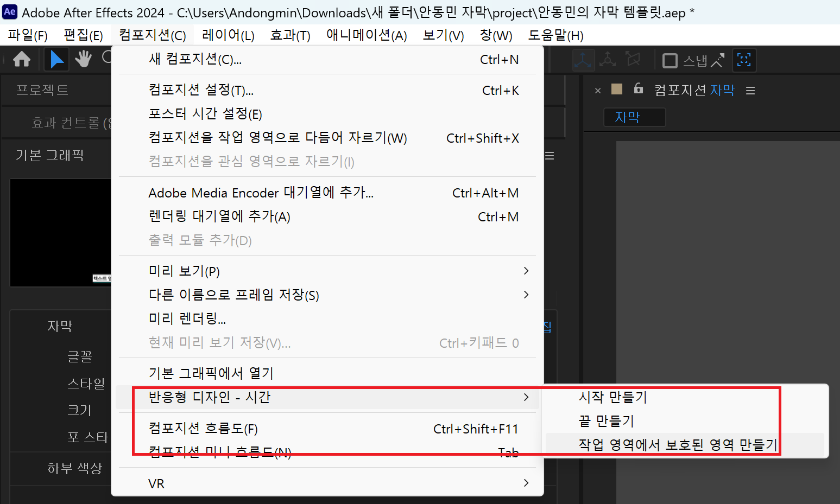Activate the Local Axis mode icon
The image size is (840, 504).
click(x=583, y=60)
